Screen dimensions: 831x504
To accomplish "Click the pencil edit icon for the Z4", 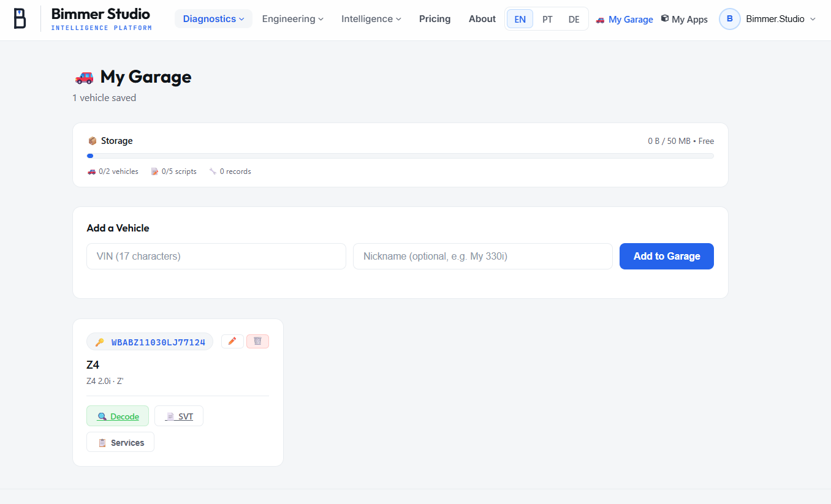I will pyautogui.click(x=232, y=341).
